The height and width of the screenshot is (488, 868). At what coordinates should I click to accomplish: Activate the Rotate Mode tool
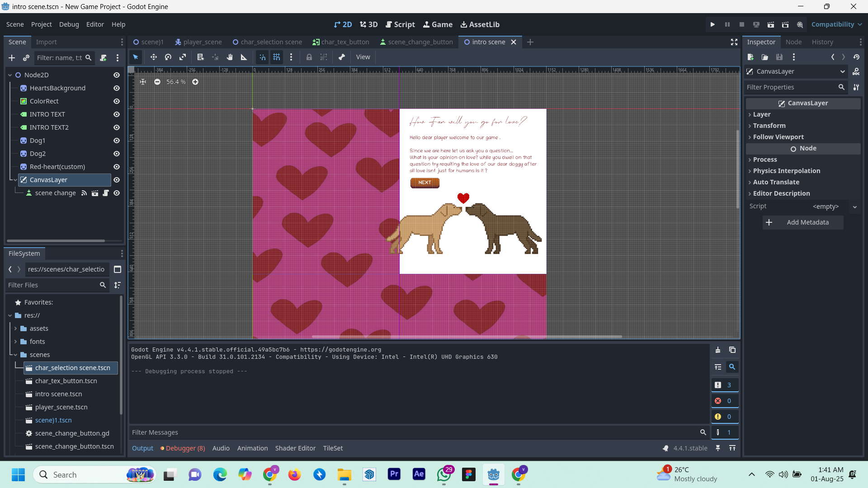[x=168, y=57]
